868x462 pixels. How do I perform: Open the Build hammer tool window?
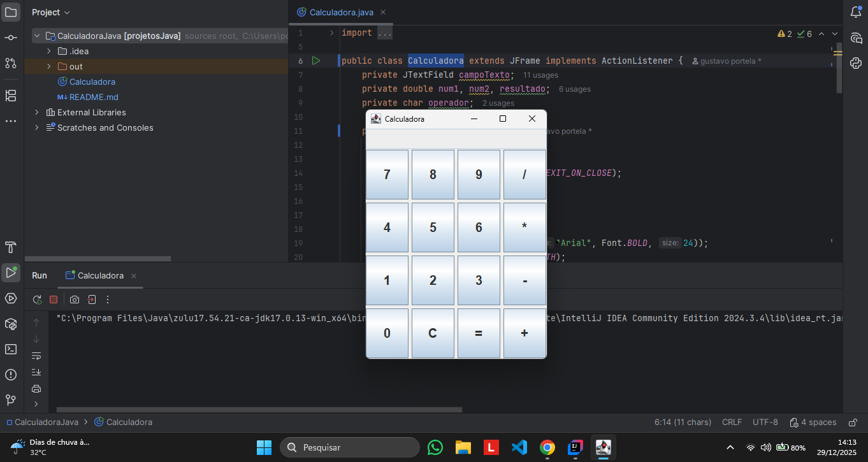coord(11,247)
